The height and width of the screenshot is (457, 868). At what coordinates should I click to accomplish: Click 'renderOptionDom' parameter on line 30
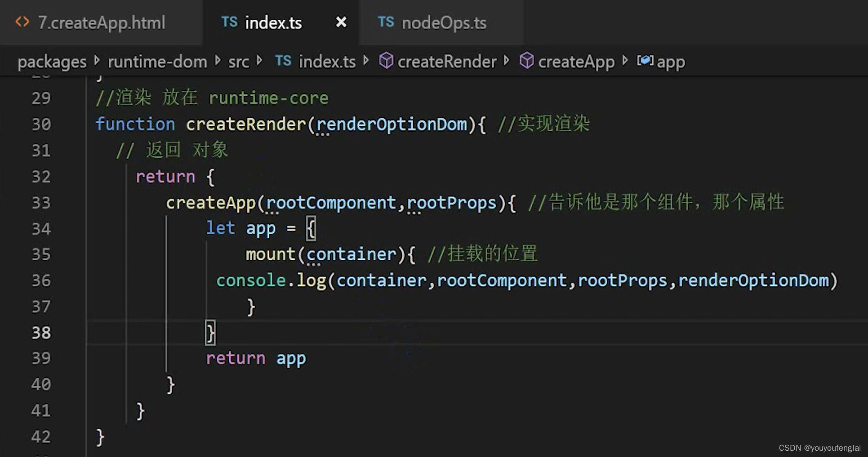(x=392, y=124)
